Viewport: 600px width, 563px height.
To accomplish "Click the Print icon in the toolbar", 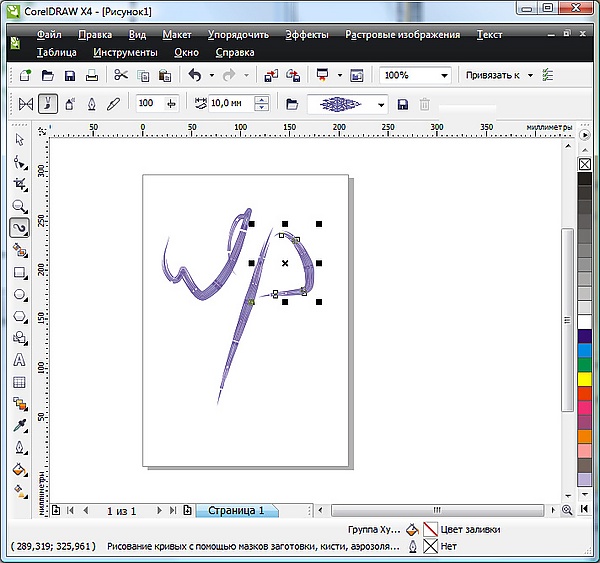I will pos(92,75).
